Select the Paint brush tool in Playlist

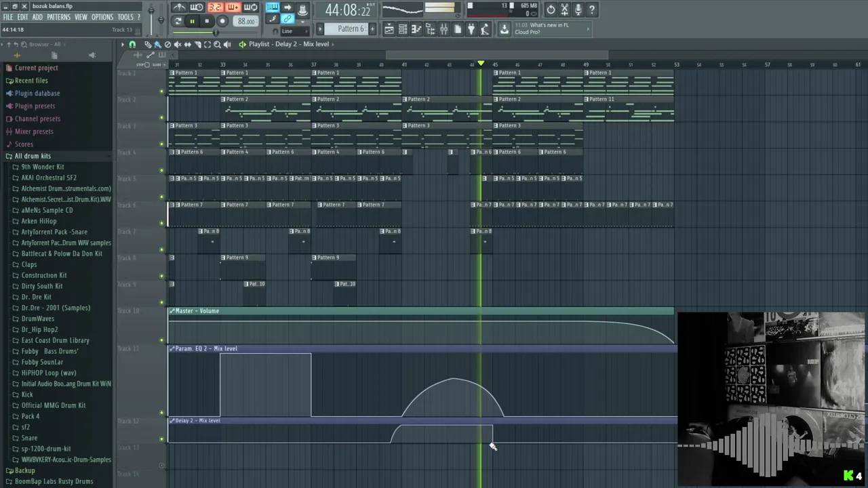pos(157,45)
